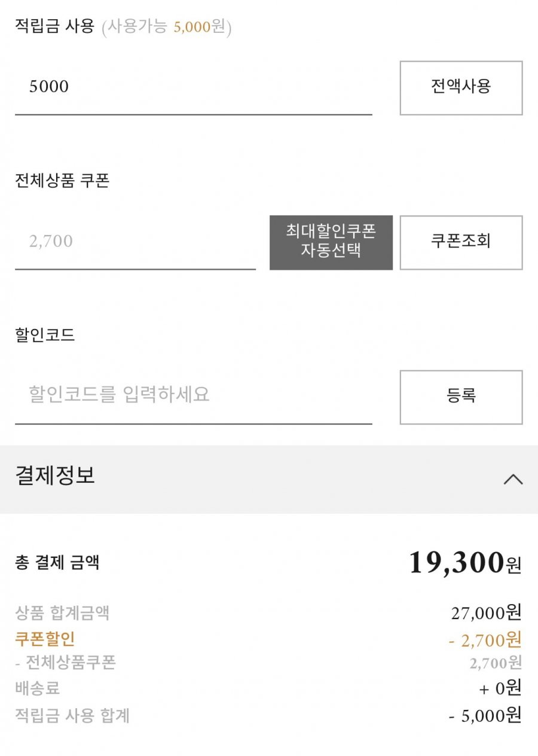Click the coupon field showing 2,700
Screen dimensions: 538x756
tap(135, 242)
